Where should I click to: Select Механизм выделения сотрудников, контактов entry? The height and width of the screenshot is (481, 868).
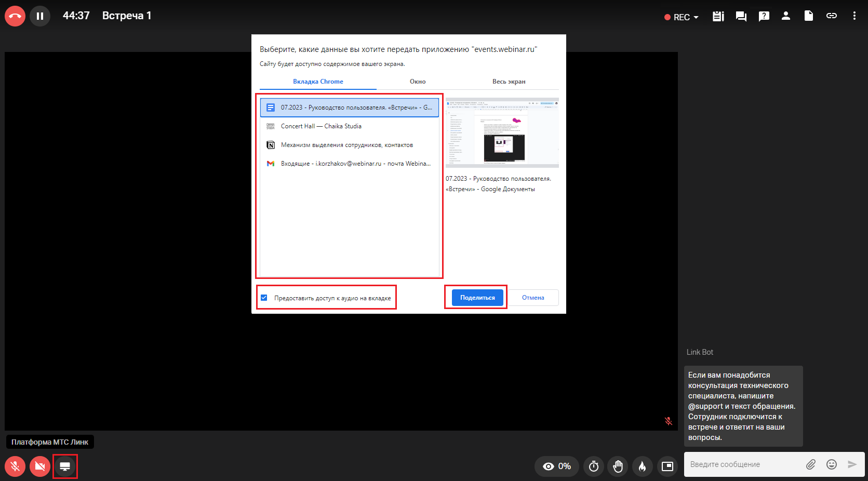coord(350,145)
